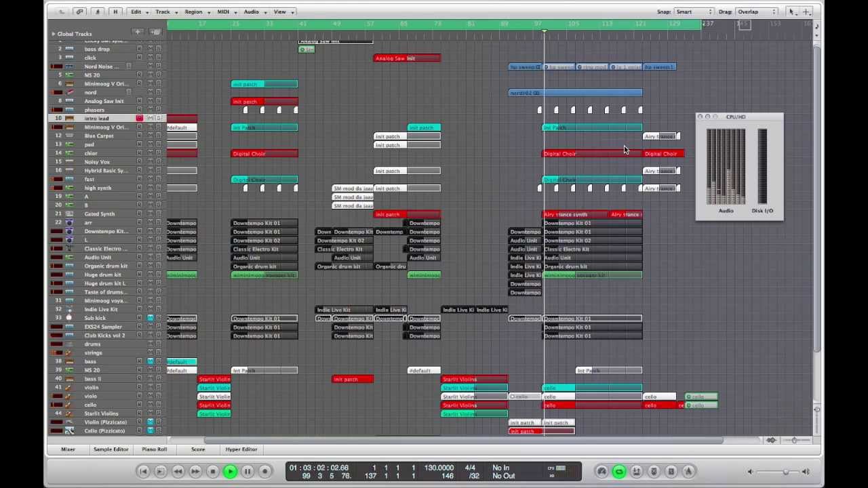Image resolution: width=868 pixels, height=488 pixels.
Task: Open the Snap Smart dropdown
Action: pyautogui.click(x=694, y=12)
